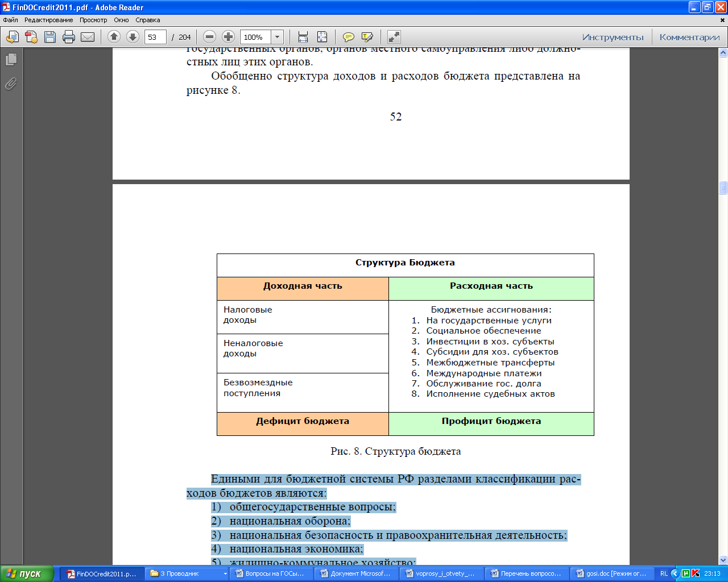This screenshot has width=728, height=582.
Task: Click the page number 52 in the document
Action: (x=396, y=117)
